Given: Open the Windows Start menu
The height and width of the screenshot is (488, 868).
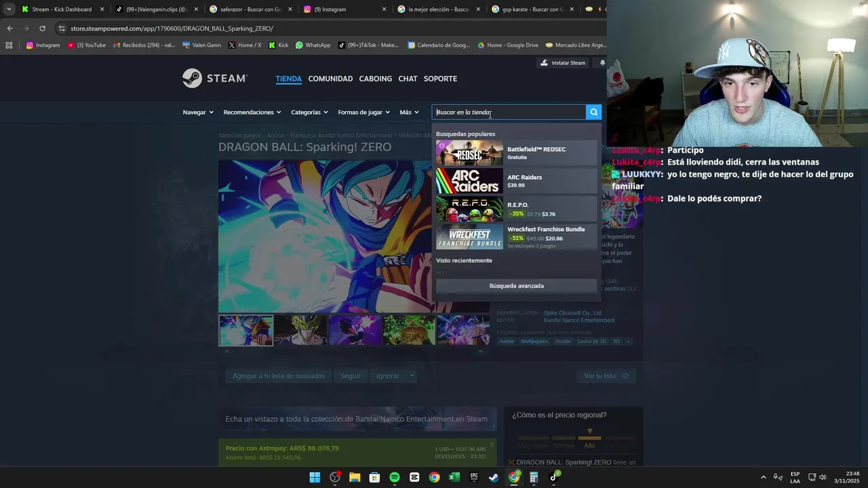Looking at the screenshot, I should (x=315, y=477).
